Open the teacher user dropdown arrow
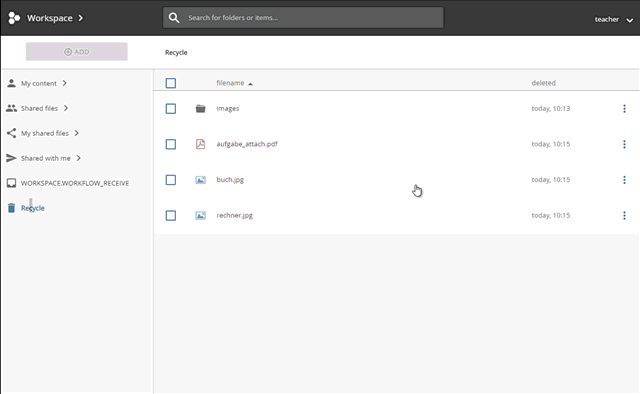The image size is (640, 394). point(630,20)
